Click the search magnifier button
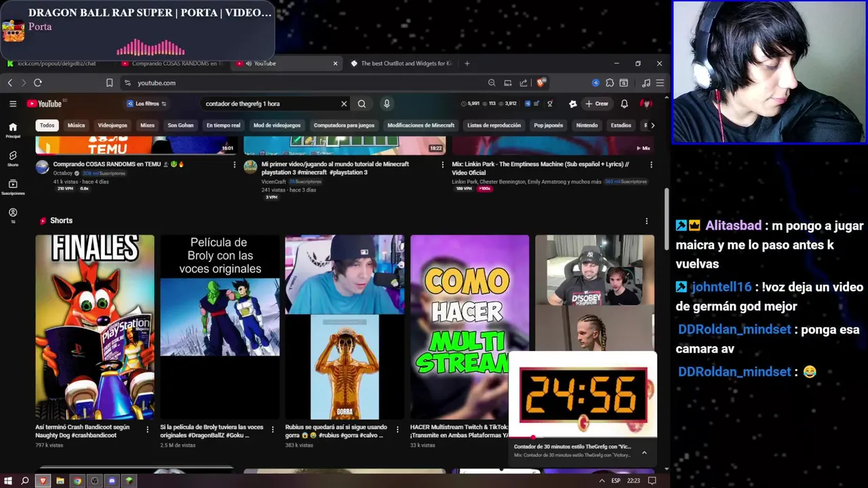 click(361, 104)
